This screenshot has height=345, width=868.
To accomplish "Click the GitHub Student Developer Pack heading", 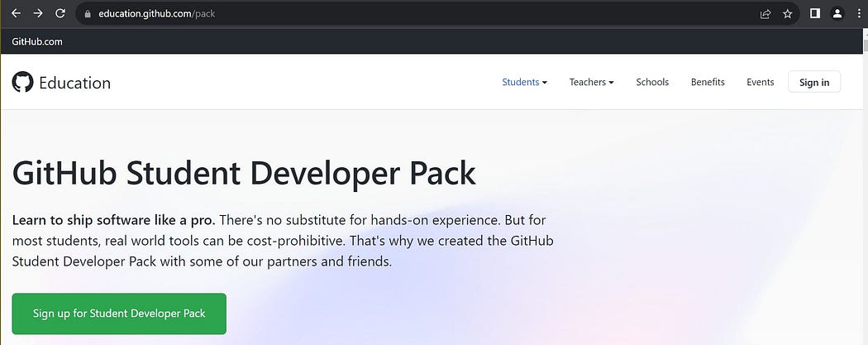I will pos(244,173).
